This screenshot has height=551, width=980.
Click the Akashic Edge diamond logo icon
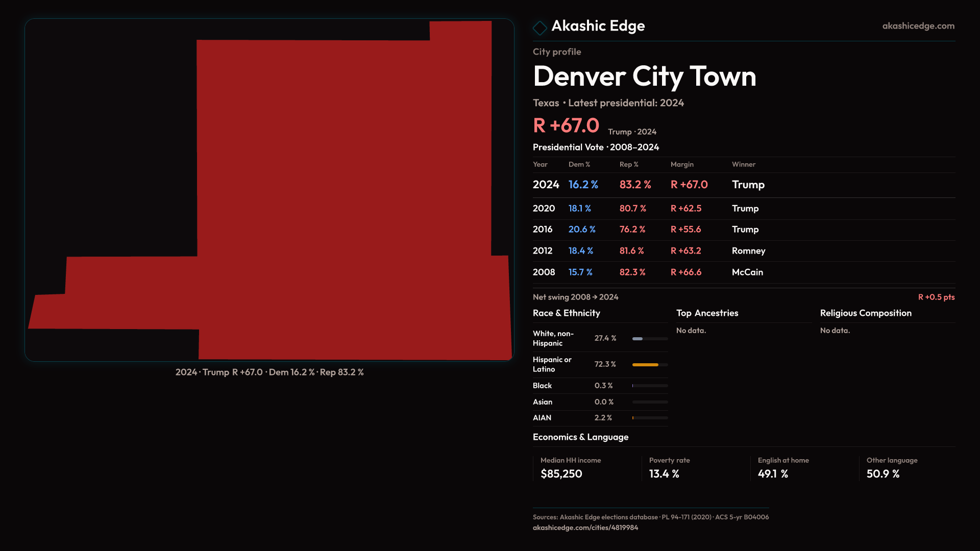coord(540,28)
